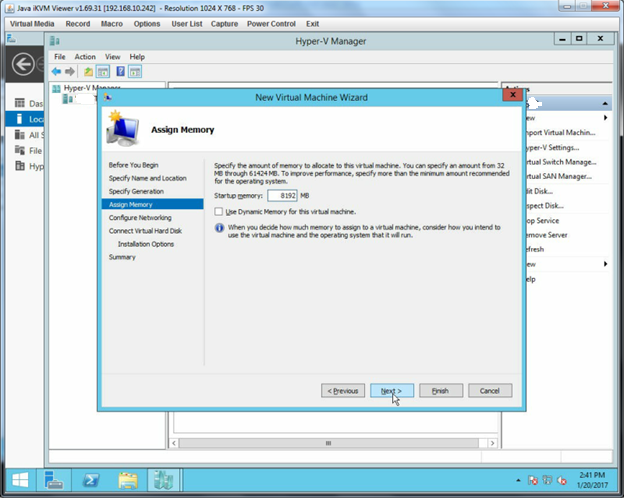Click the blue Help toolbar icon
The image size is (624, 498).
point(120,72)
